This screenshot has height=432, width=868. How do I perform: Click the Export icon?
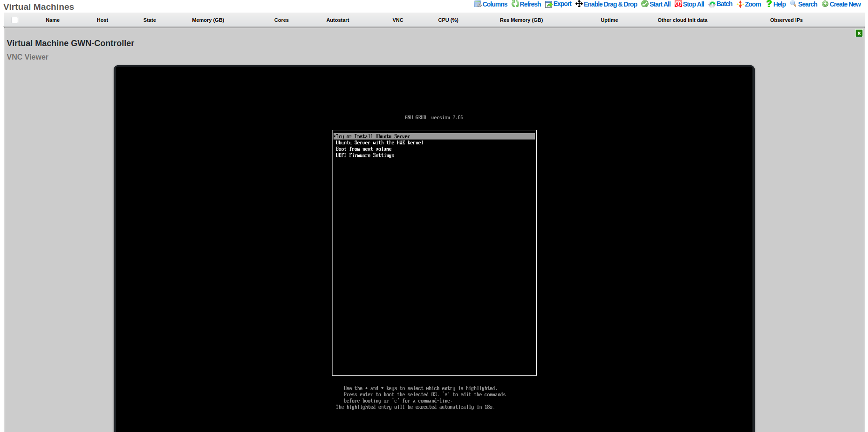(548, 4)
